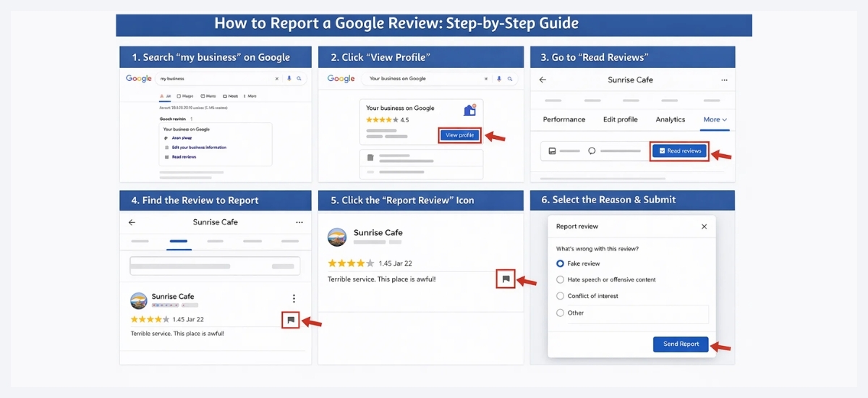This screenshot has width=868, height=398.
Task: Click the Google logo in step 1 panel
Action: coord(138,79)
